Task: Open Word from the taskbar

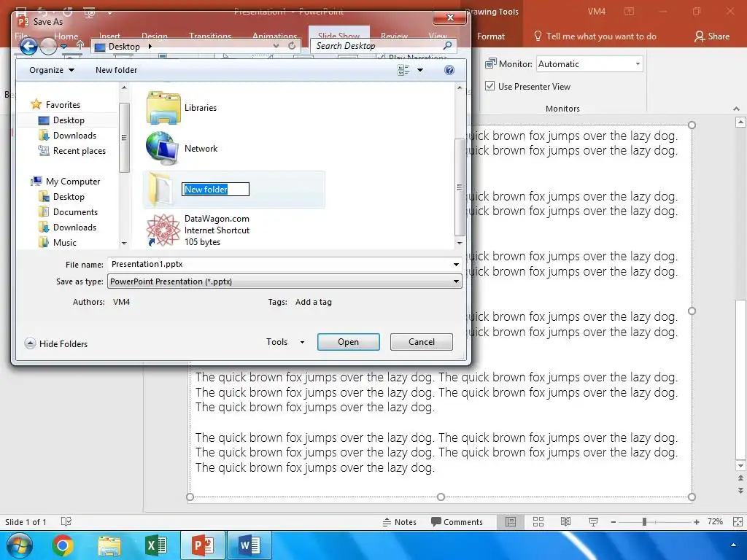Action: click(249, 545)
